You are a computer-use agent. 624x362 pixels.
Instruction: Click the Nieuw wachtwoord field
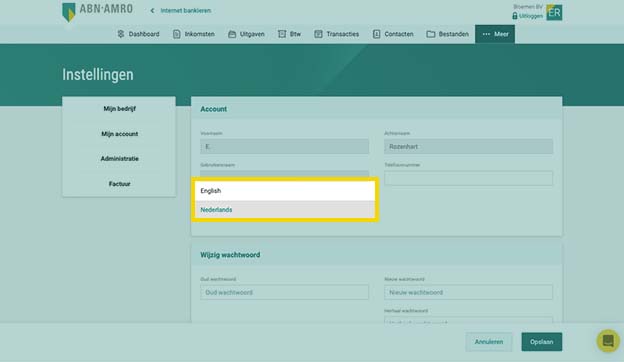[468, 292]
